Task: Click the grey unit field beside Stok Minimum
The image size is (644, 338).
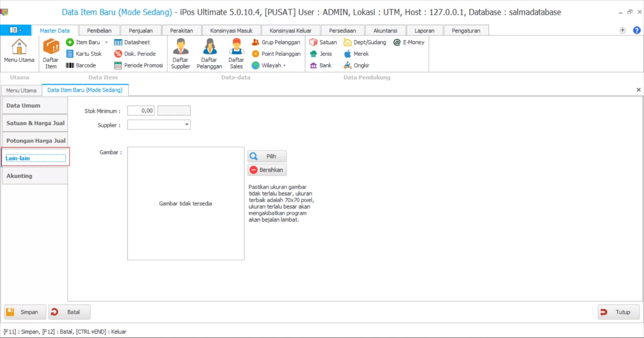Action: click(174, 111)
